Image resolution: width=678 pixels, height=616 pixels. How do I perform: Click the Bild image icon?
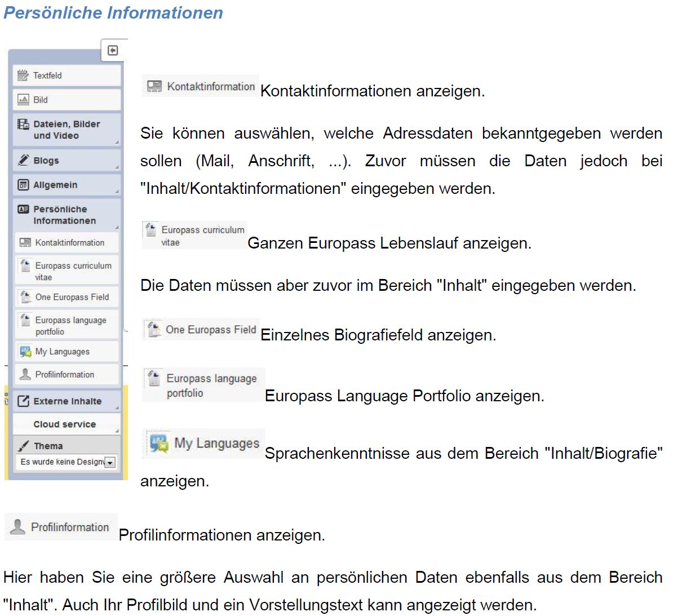click(x=23, y=100)
